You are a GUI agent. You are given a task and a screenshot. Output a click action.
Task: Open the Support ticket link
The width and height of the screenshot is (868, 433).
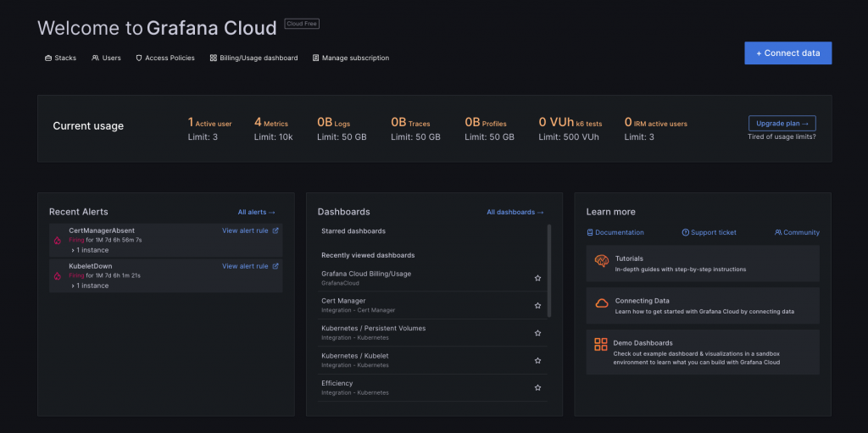[709, 232]
